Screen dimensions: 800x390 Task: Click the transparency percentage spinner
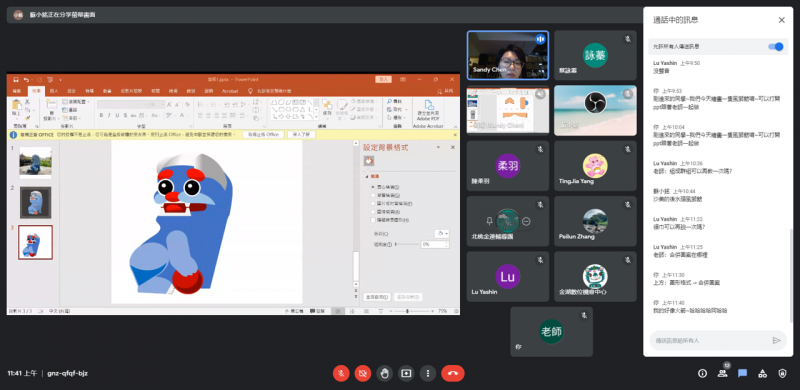(447, 245)
